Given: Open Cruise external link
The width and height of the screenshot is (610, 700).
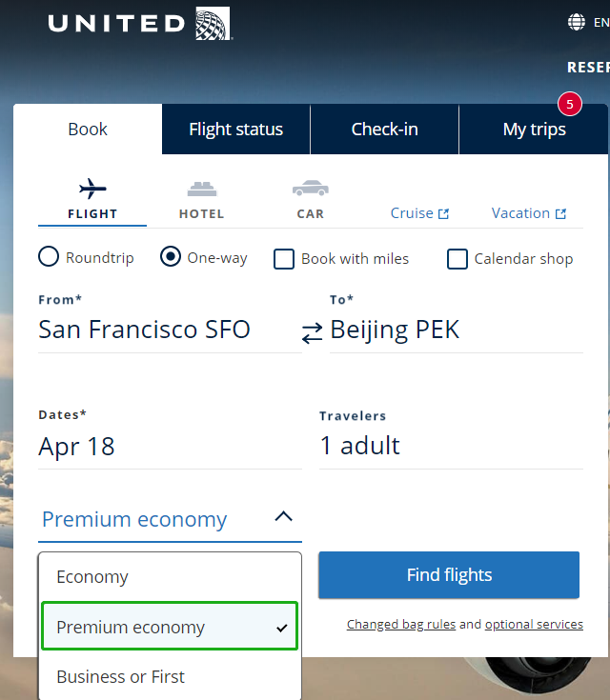Looking at the screenshot, I should pos(419,213).
